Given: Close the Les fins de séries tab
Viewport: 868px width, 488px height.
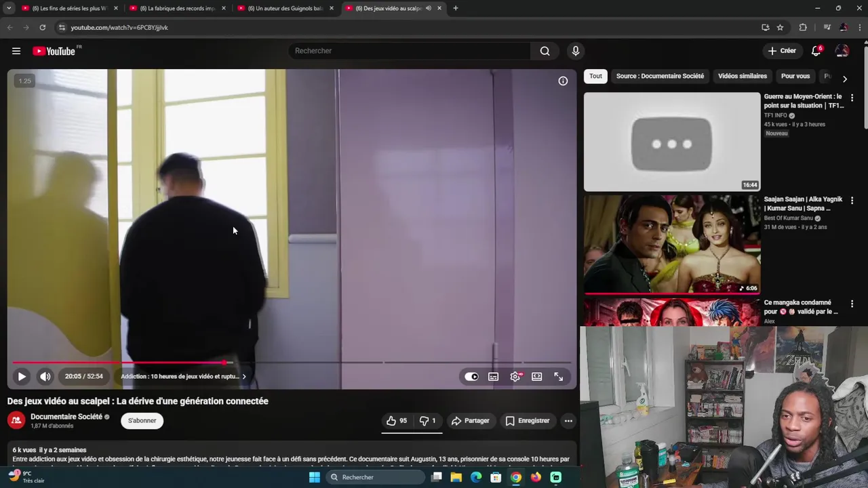Looking at the screenshot, I should 116,8.
